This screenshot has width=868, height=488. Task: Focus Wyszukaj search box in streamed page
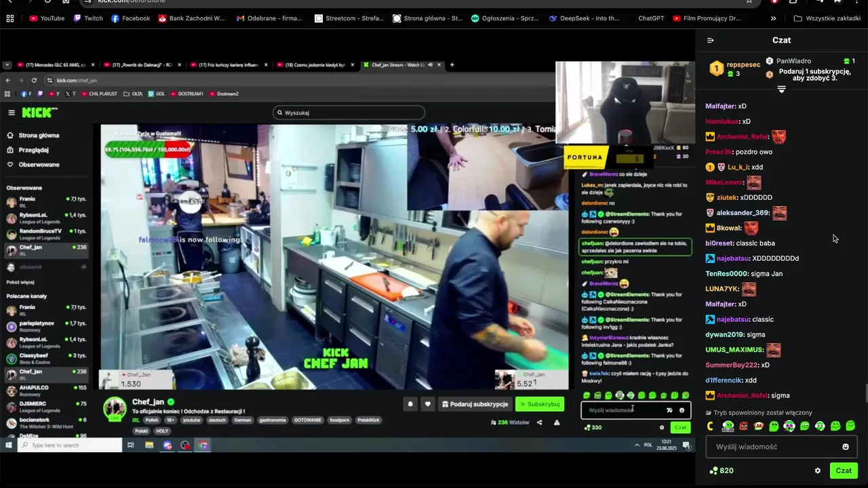(x=349, y=113)
